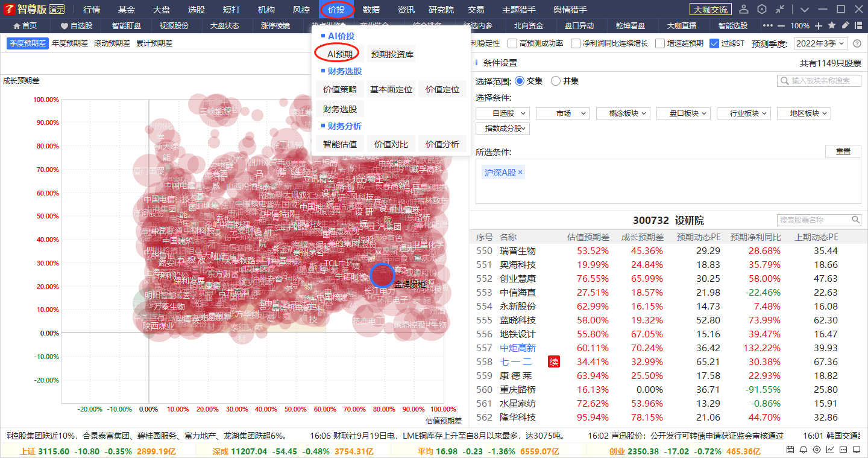Open the 智能选股 toolbar shortcut
Viewport: 868px width, 458px height.
coord(733,26)
